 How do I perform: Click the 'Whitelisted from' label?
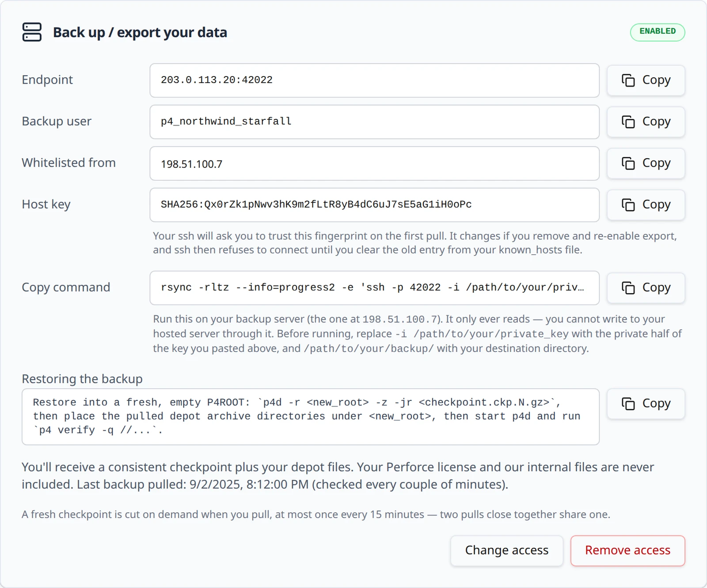coord(69,163)
